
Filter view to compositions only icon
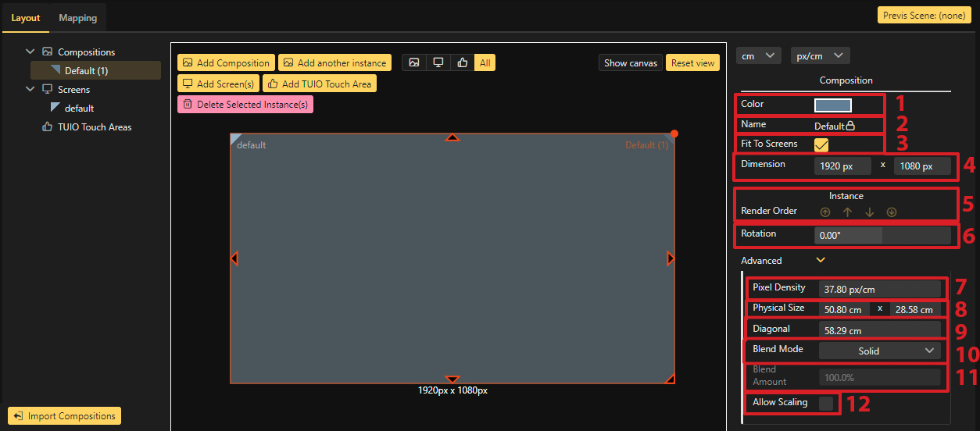coord(414,63)
